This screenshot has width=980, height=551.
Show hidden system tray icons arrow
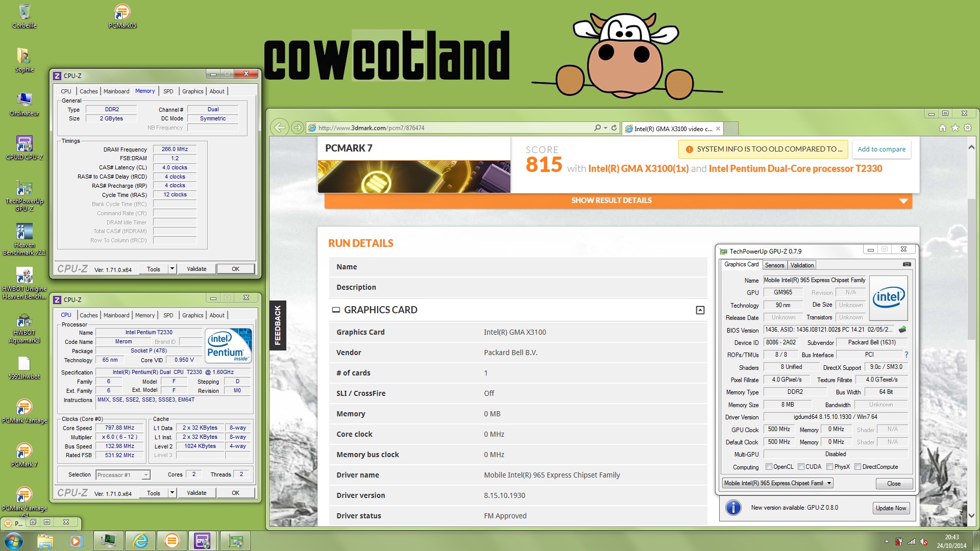point(887,541)
